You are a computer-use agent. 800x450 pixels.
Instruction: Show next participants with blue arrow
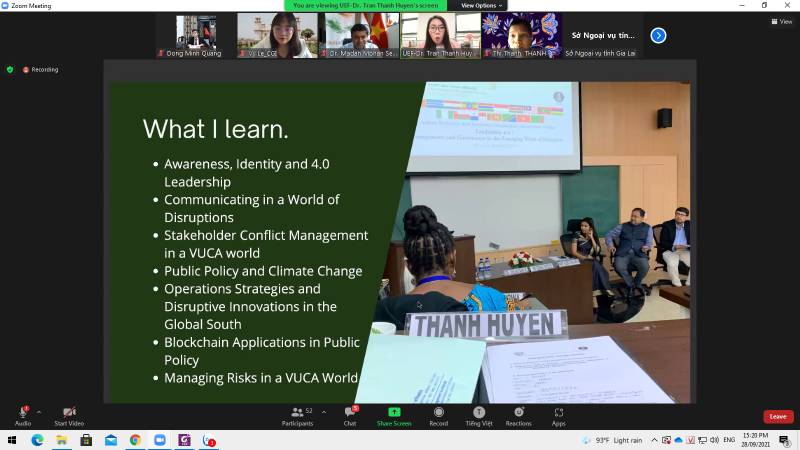[x=658, y=35]
